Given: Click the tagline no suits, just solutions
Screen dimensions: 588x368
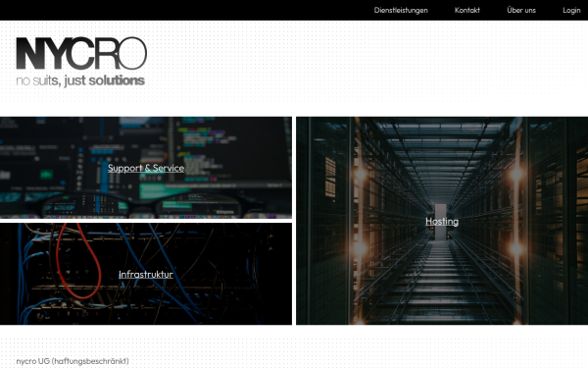Looking at the screenshot, I should (80, 80).
